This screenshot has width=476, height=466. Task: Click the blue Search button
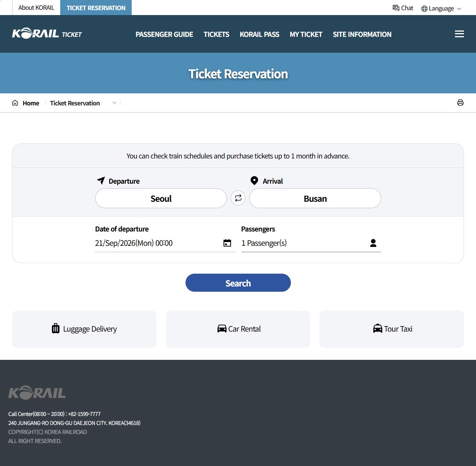(x=238, y=283)
